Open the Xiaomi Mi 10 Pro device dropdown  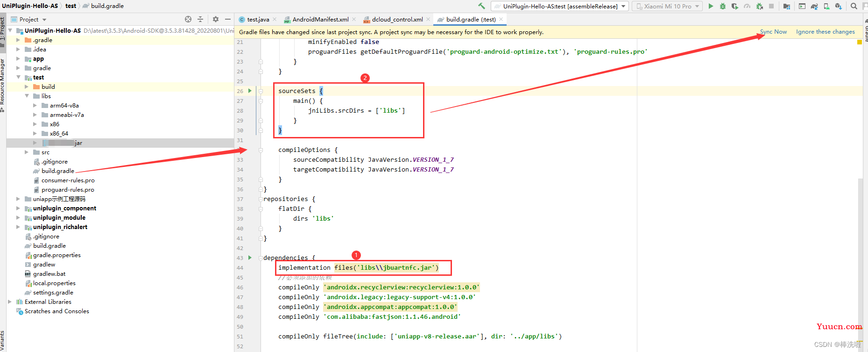pos(667,6)
